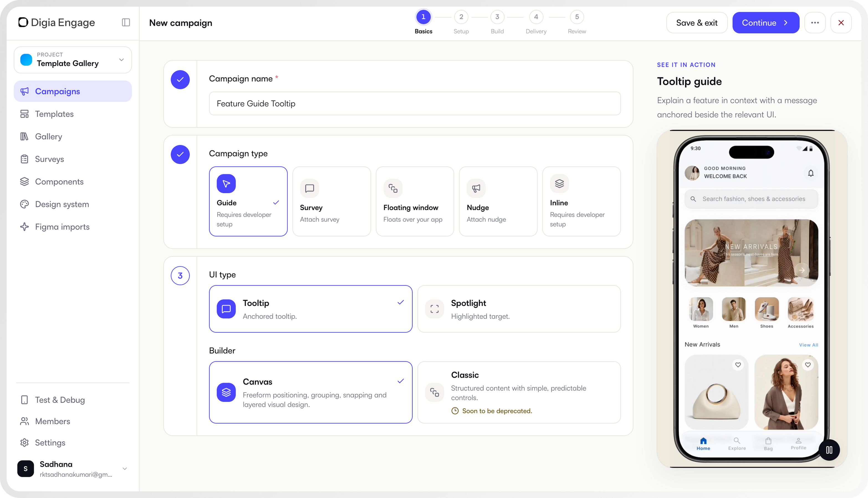Viewport: 868px width, 498px height.
Task: Tap the Profile icon in phone preview
Action: (798, 444)
